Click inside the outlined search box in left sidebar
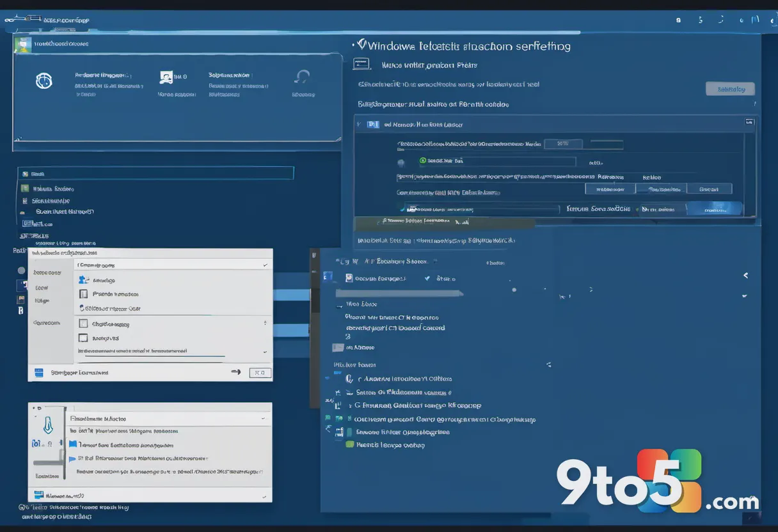 [x=155, y=173]
